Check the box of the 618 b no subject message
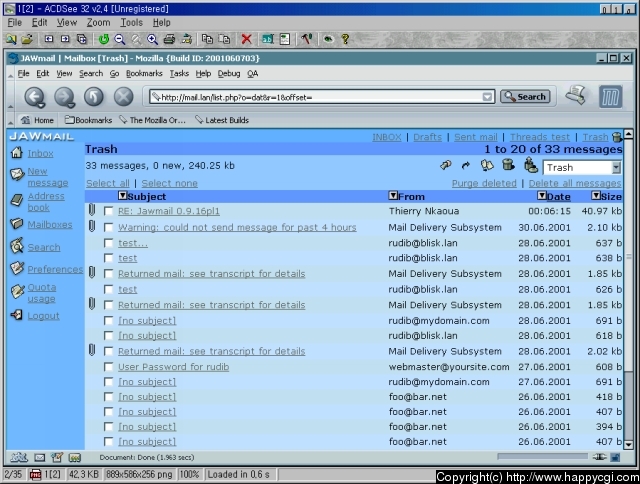The image size is (640, 484). [108, 335]
